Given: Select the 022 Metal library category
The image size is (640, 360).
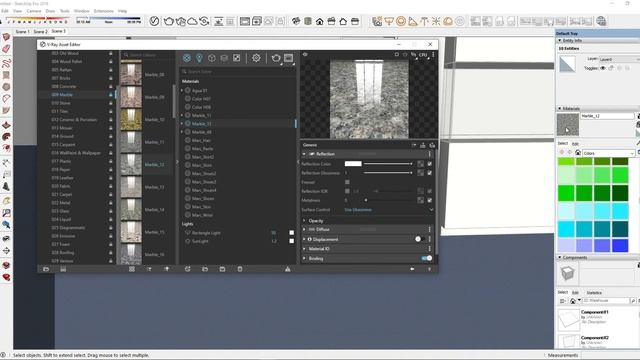Looking at the screenshot, I should coord(61,202).
